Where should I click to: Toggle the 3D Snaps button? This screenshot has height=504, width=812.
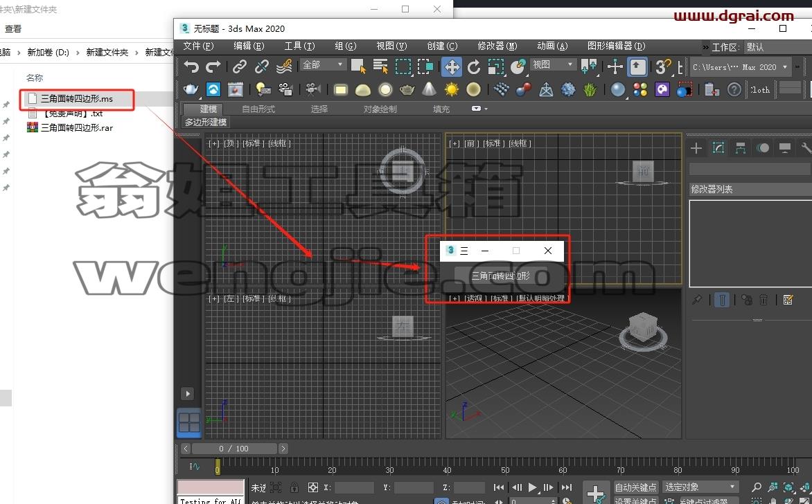point(662,66)
